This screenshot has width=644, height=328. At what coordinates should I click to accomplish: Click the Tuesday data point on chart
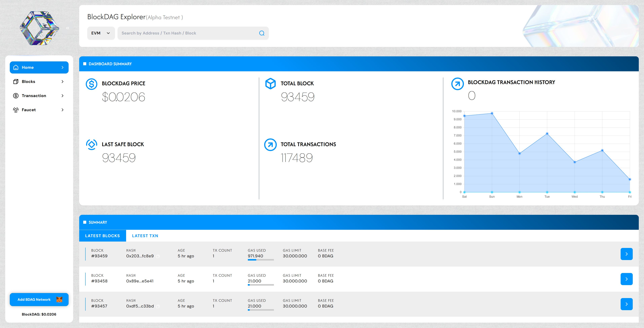(x=547, y=134)
